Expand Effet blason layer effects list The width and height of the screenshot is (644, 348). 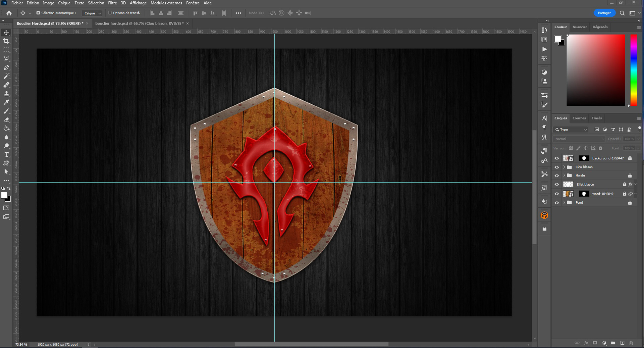[x=635, y=185]
